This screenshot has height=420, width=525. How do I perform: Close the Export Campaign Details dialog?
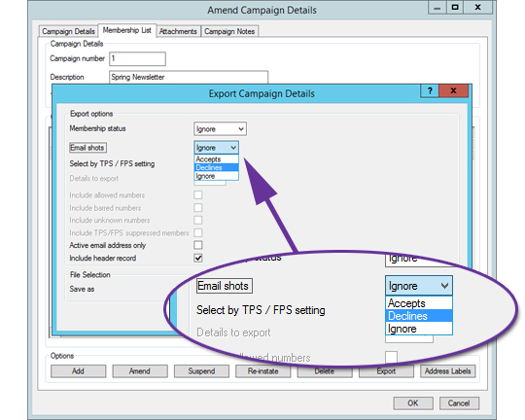click(453, 90)
